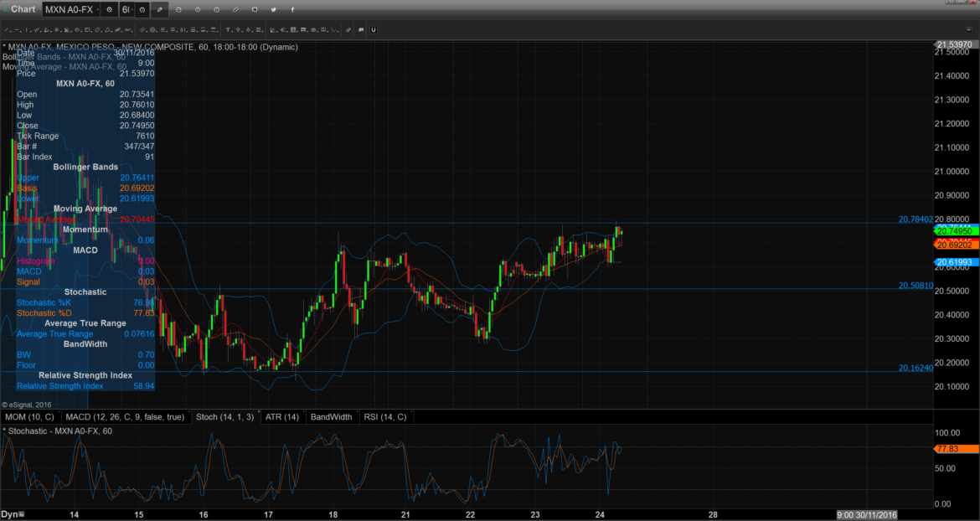Select the vertical line drawing tool
Screen dimensions: 980x521
[x=26, y=29]
